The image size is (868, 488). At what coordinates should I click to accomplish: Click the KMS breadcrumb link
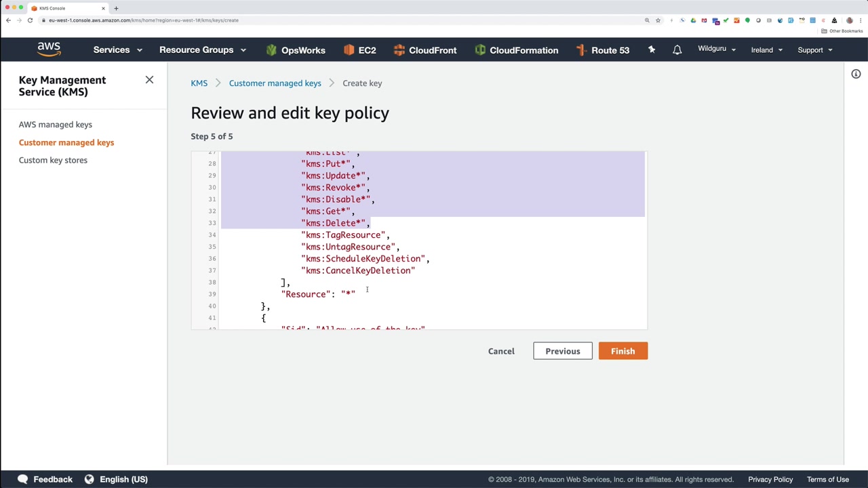pyautogui.click(x=199, y=83)
